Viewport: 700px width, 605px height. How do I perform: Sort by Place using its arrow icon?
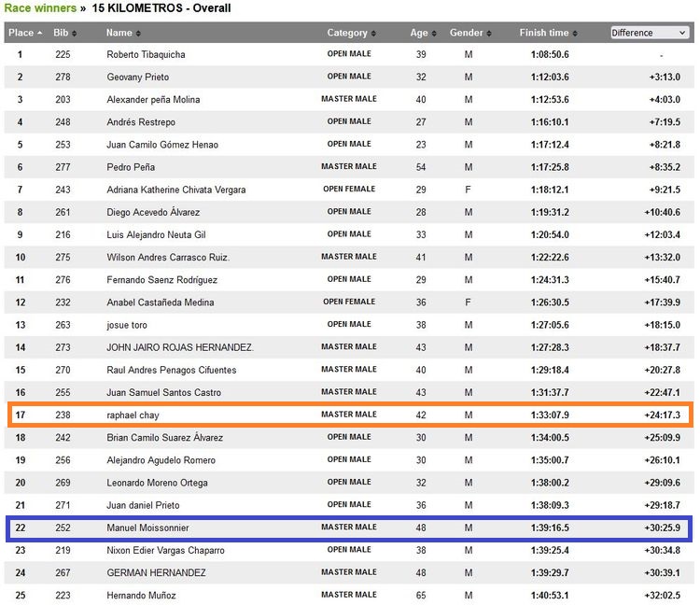(40, 34)
